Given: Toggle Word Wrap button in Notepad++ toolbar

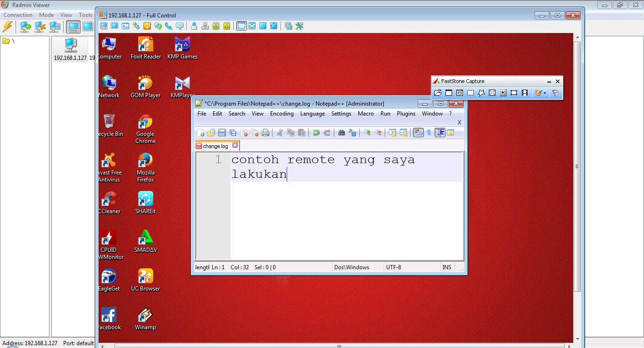Looking at the screenshot, I should tap(418, 133).
